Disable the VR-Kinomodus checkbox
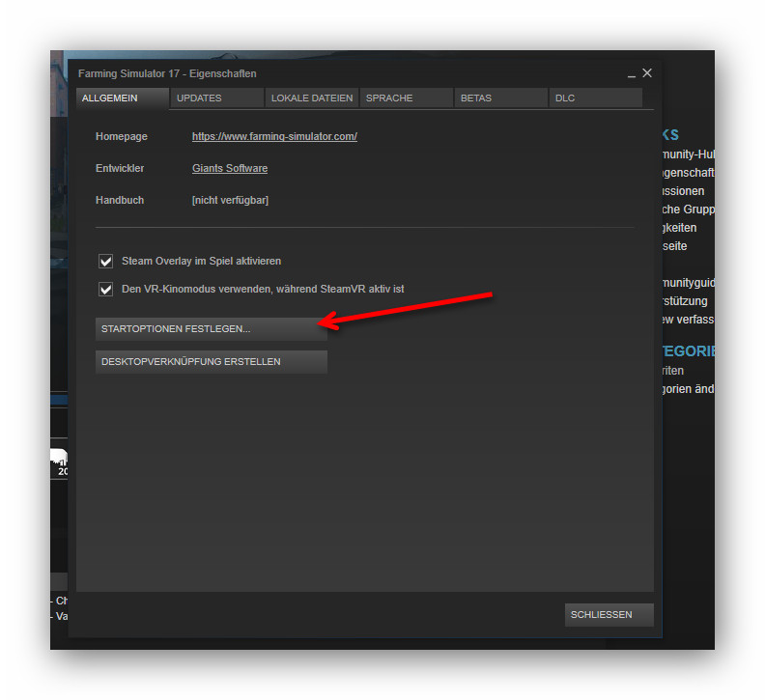Viewport: 765px width, 700px height. click(106, 289)
